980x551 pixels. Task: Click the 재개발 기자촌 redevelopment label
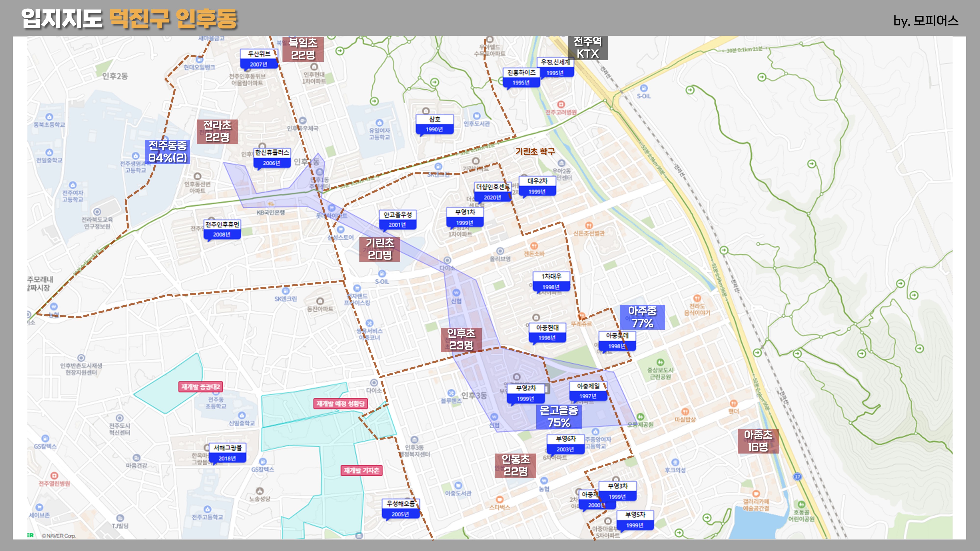(361, 470)
